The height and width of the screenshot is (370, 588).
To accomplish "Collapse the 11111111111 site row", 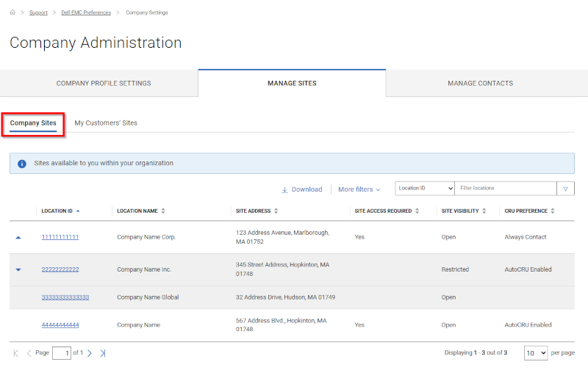I will [x=18, y=238].
